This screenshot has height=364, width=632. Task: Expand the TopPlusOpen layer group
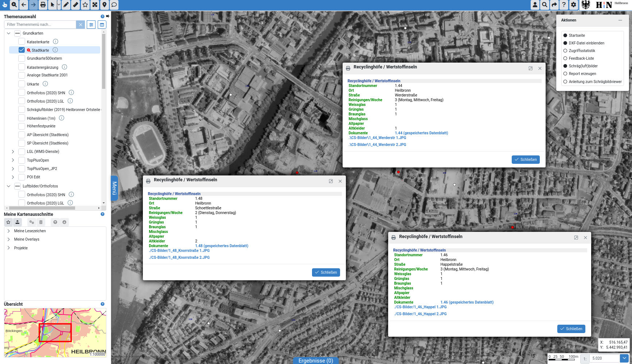pyautogui.click(x=13, y=160)
